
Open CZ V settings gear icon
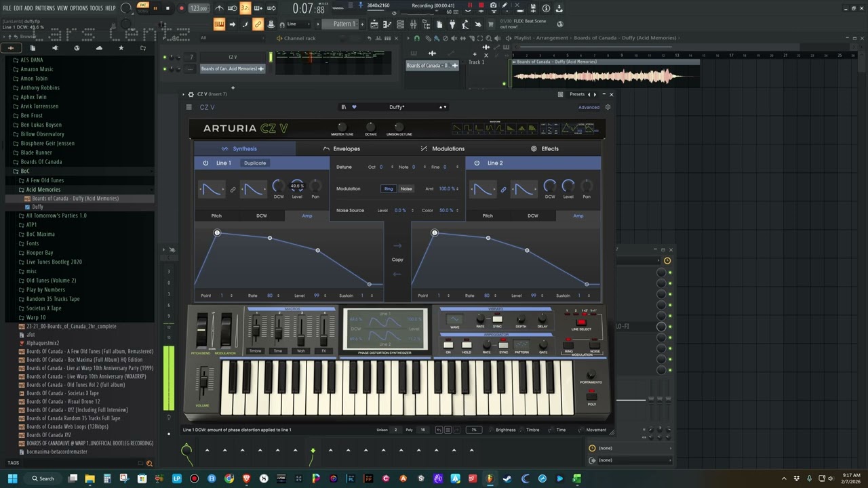608,107
